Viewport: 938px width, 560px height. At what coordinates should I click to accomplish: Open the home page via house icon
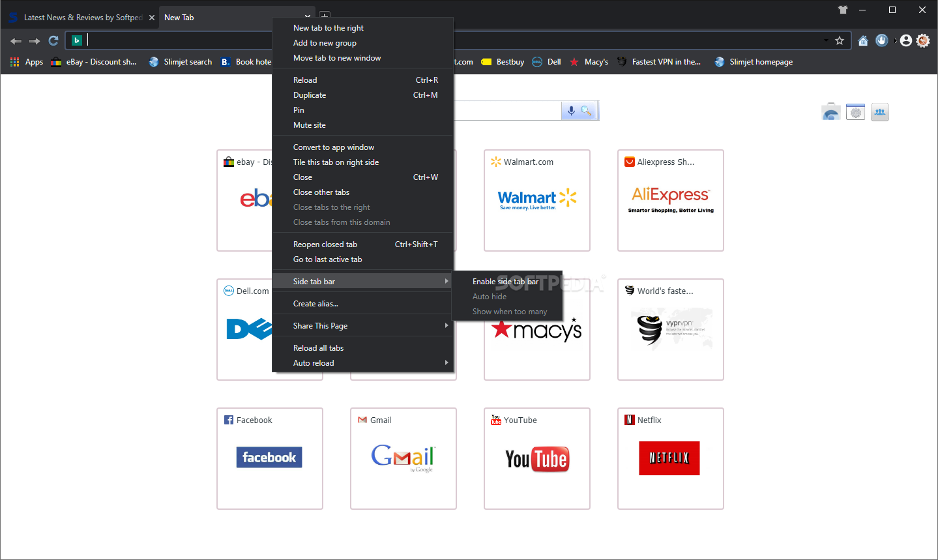[863, 40]
